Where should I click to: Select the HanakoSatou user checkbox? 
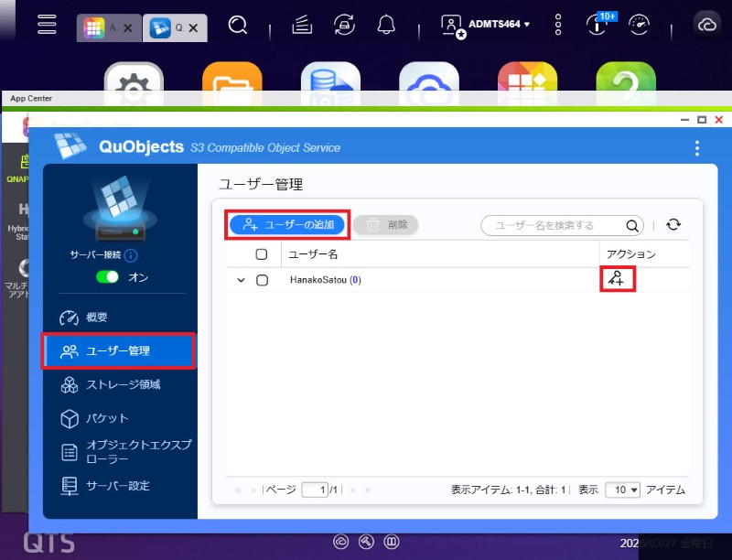[262, 280]
